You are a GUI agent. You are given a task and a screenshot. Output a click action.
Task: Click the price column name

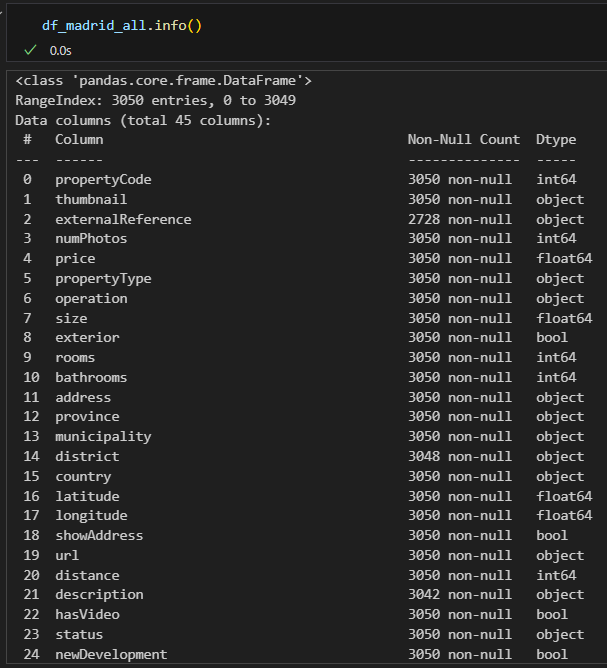pyautogui.click(x=75, y=258)
